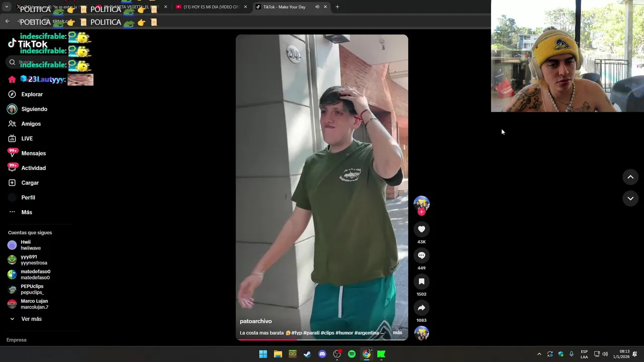Open the notifications bell in the tray
644x362 pixels.
(635, 354)
